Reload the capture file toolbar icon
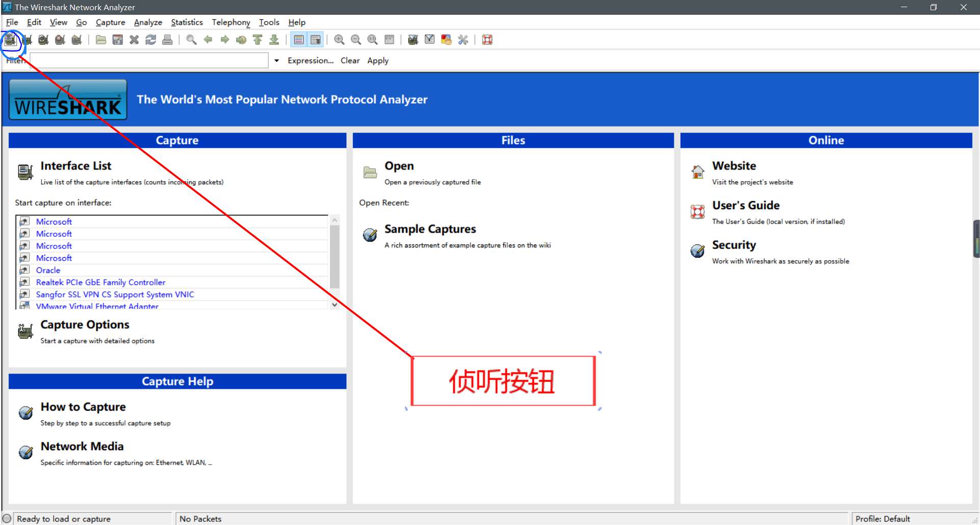The image size is (980, 525). tap(151, 40)
